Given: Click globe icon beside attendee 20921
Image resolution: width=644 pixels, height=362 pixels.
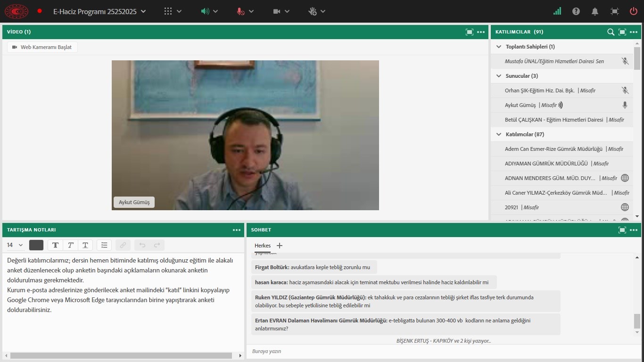Looking at the screenshot, I should pyautogui.click(x=625, y=207).
